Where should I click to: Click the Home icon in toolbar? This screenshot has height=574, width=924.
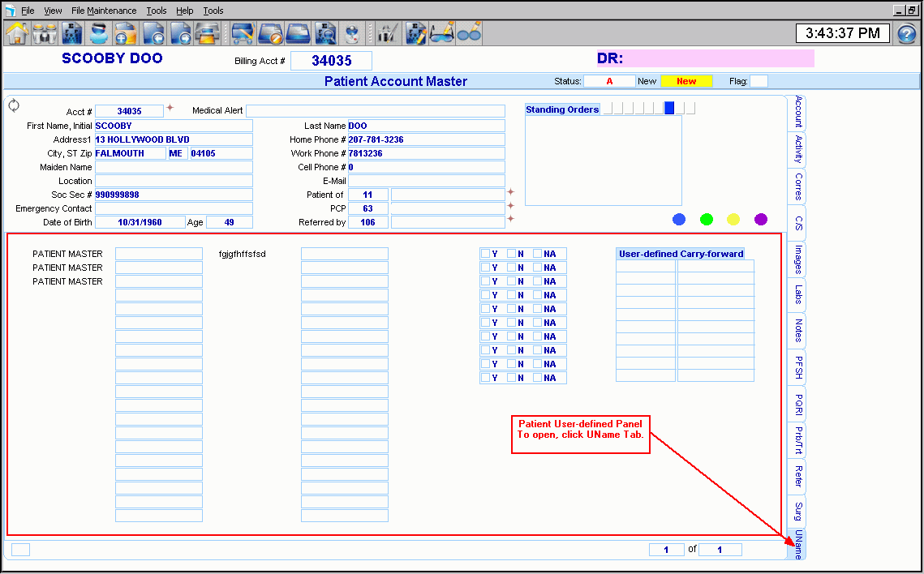coord(17,33)
